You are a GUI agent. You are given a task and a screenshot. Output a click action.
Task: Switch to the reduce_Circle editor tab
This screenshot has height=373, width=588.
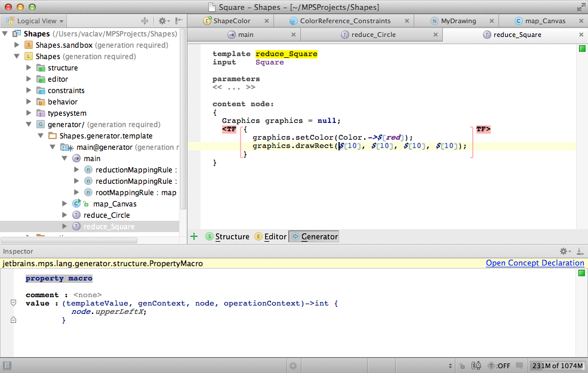click(x=373, y=35)
